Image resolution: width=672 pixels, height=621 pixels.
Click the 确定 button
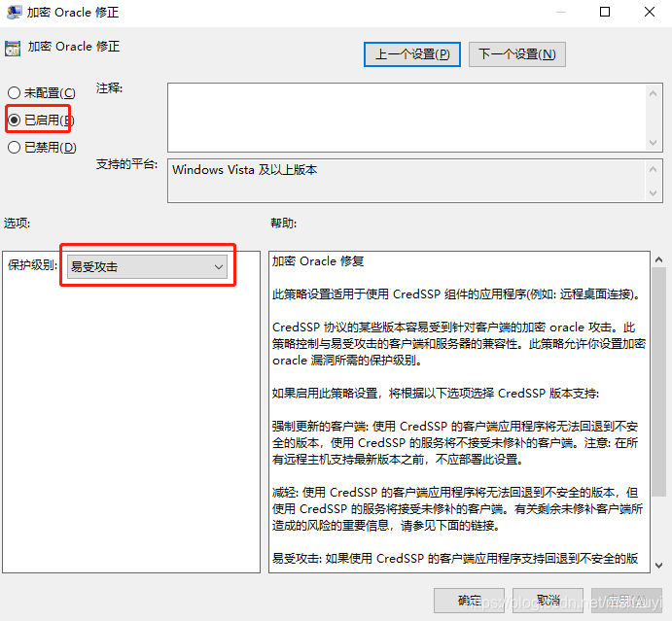(470, 601)
